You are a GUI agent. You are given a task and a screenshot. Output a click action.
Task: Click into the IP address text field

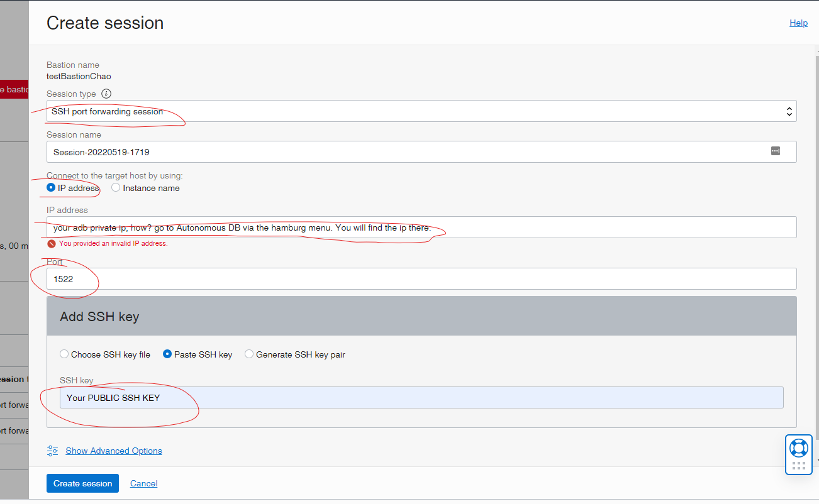point(421,227)
